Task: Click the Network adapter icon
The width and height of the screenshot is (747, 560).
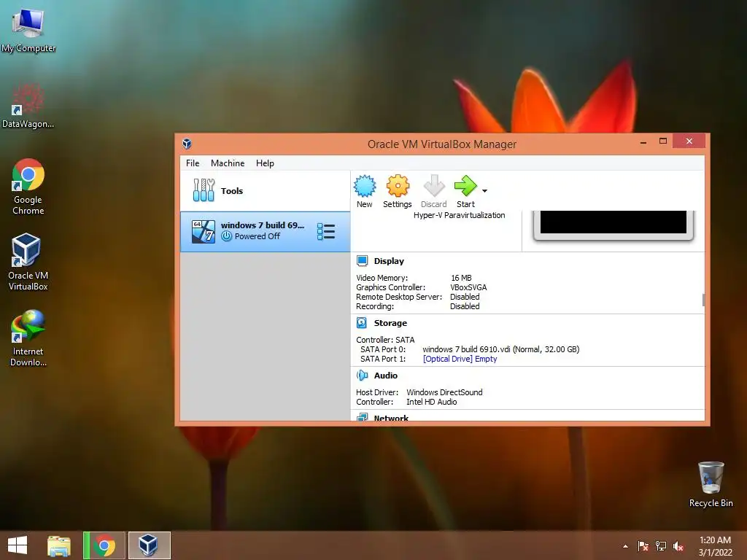Action: (362, 418)
